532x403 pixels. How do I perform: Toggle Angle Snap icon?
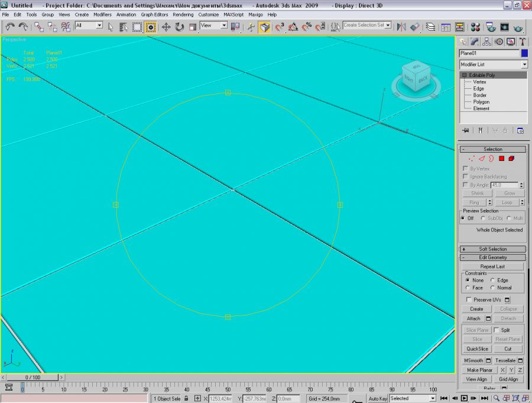pyautogui.click(x=293, y=27)
